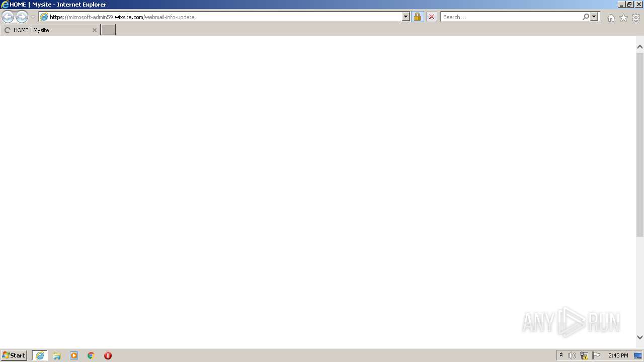View the security report lock icon
The width and height of the screenshot is (644, 362).
(x=417, y=17)
